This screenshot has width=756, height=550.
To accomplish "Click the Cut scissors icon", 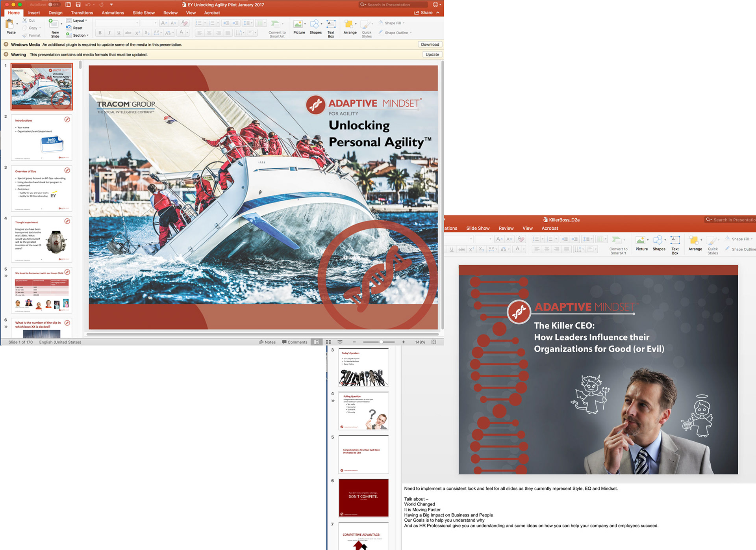I will (x=25, y=20).
